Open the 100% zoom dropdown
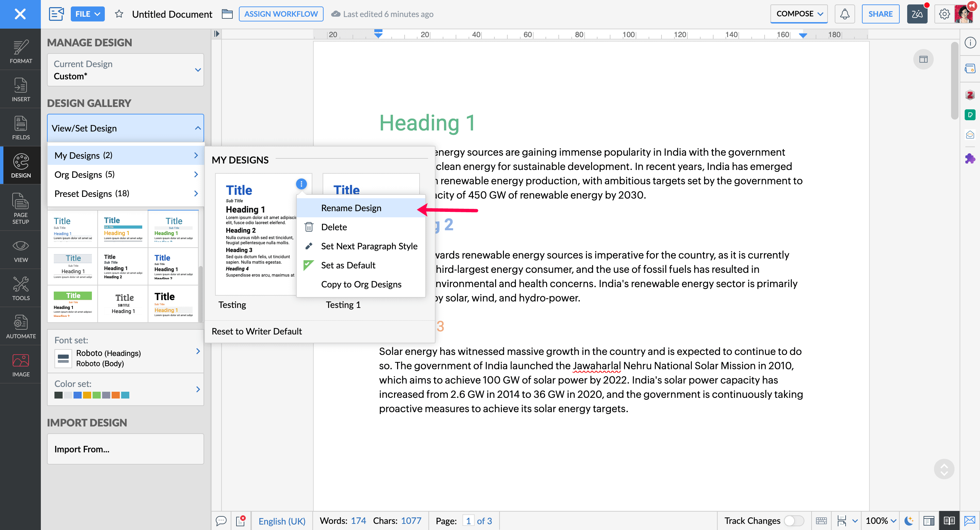This screenshot has width=980, height=530. [881, 520]
